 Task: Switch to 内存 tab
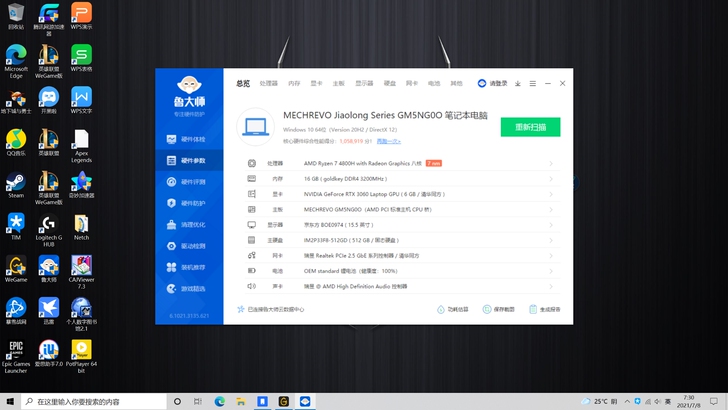294,84
